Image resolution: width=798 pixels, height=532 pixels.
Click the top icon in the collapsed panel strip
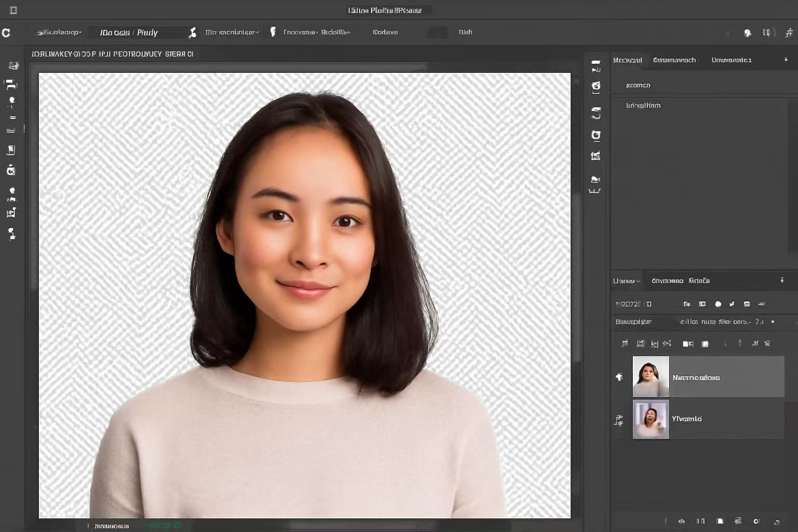(x=596, y=65)
